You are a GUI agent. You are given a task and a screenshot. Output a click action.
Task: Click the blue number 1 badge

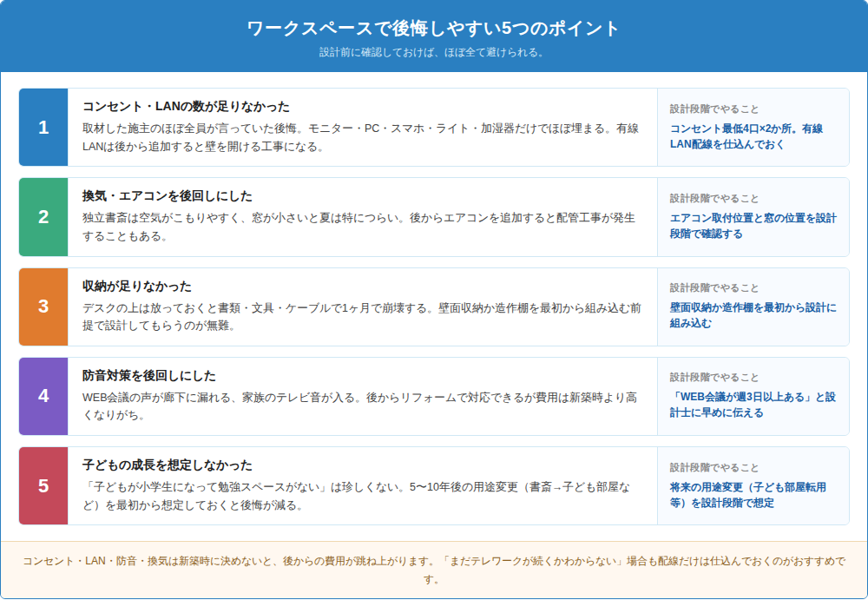click(x=43, y=128)
